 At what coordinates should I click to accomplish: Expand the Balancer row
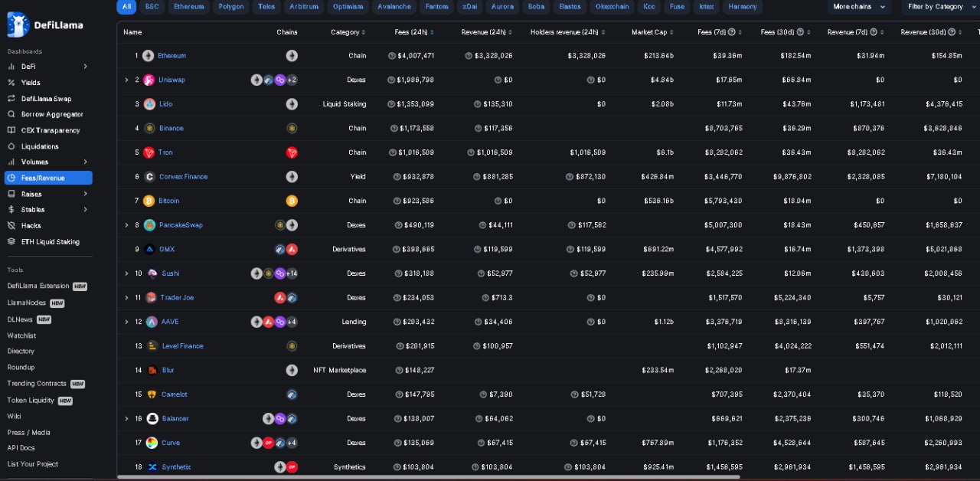[126, 418]
